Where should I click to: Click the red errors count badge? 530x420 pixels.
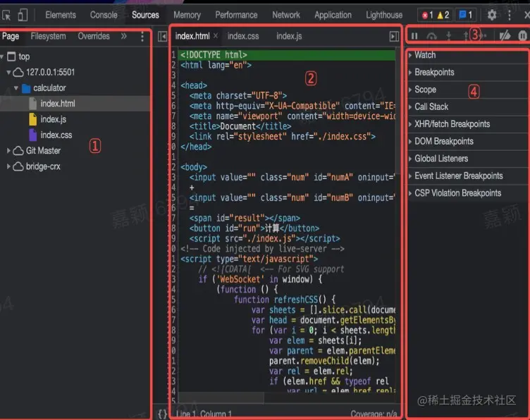tap(428, 15)
